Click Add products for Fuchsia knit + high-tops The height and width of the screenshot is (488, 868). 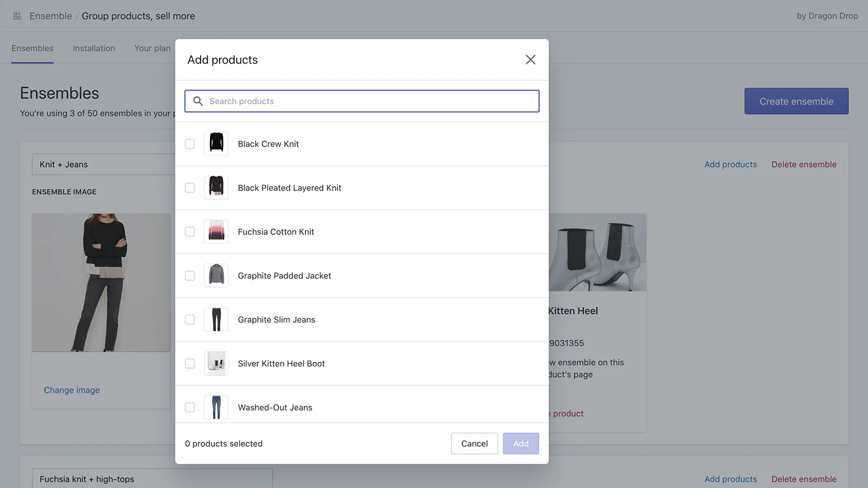click(x=730, y=479)
